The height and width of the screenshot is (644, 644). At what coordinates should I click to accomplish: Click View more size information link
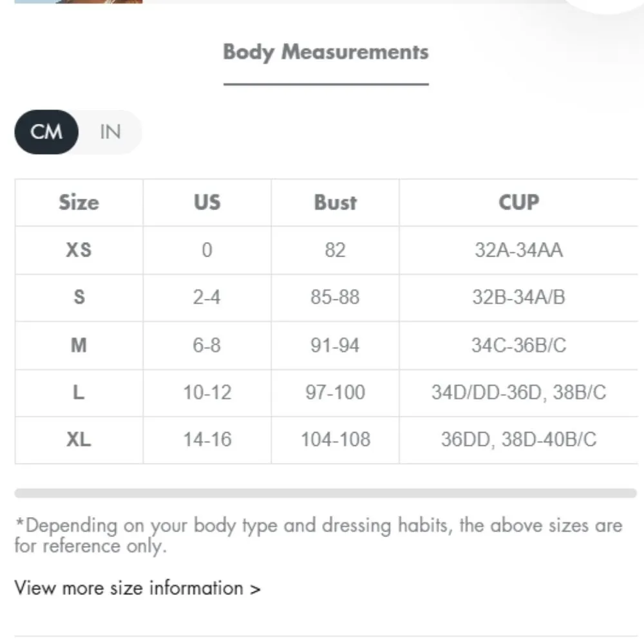click(137, 588)
